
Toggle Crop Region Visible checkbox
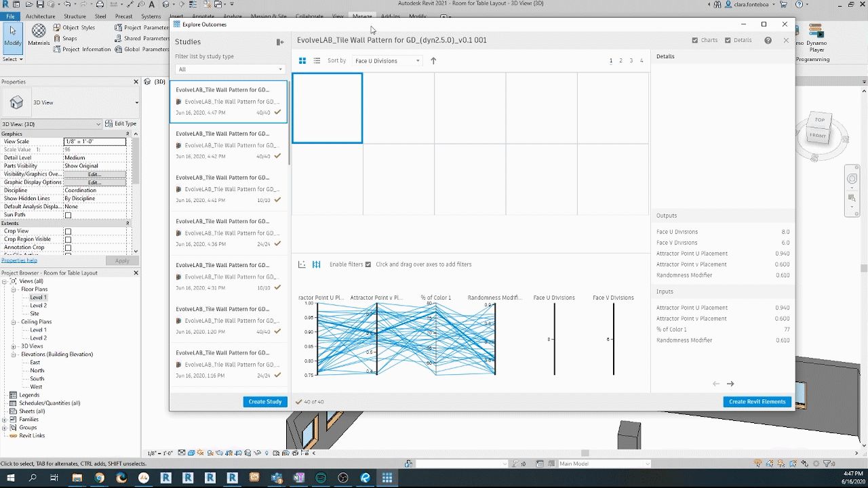click(x=68, y=239)
